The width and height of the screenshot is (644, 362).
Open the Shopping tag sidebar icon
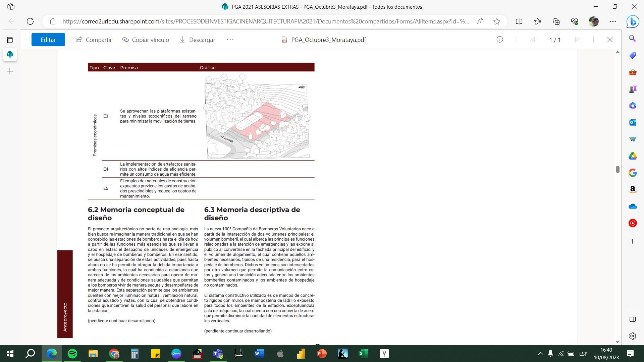click(x=633, y=55)
